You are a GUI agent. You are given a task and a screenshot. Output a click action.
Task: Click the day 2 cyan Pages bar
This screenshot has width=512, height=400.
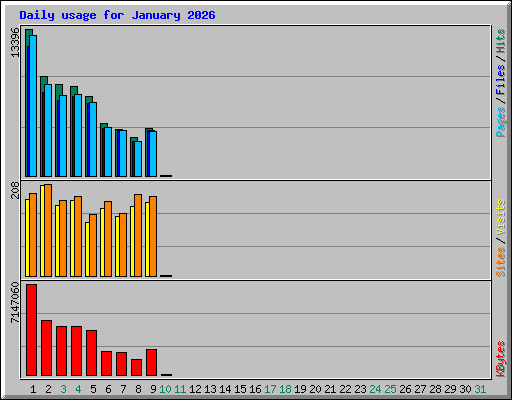[48, 130]
